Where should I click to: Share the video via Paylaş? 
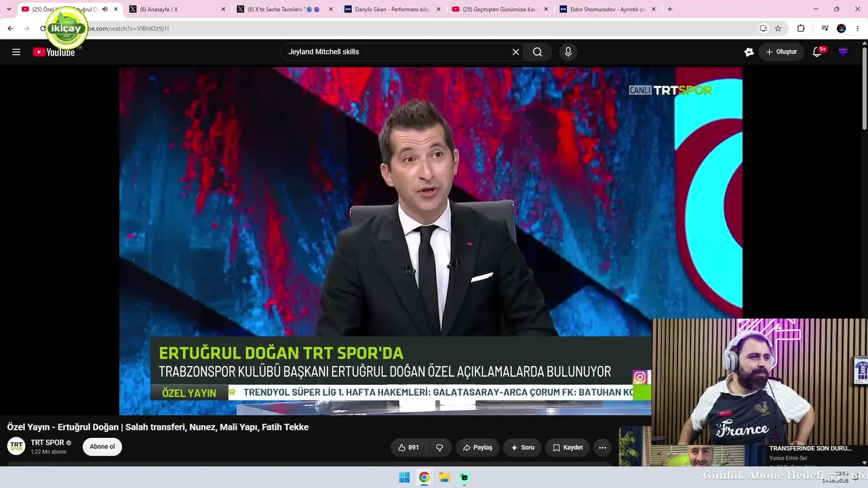(477, 447)
